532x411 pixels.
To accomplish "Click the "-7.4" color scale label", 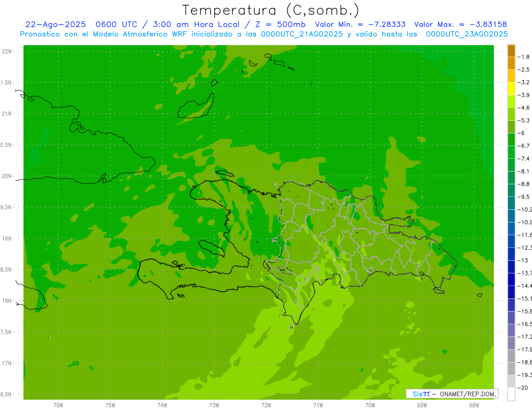I will coord(524,158).
